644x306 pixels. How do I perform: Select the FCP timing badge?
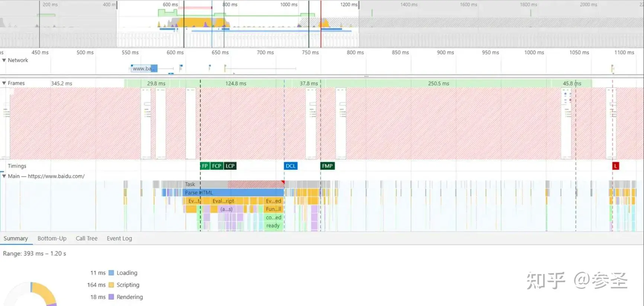tap(217, 166)
